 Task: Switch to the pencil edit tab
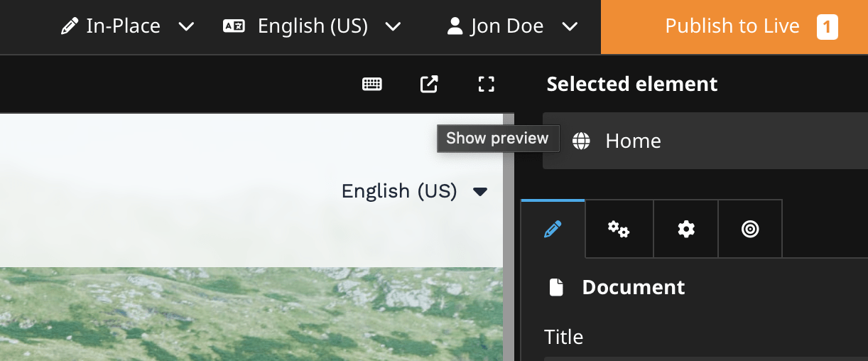(x=553, y=229)
